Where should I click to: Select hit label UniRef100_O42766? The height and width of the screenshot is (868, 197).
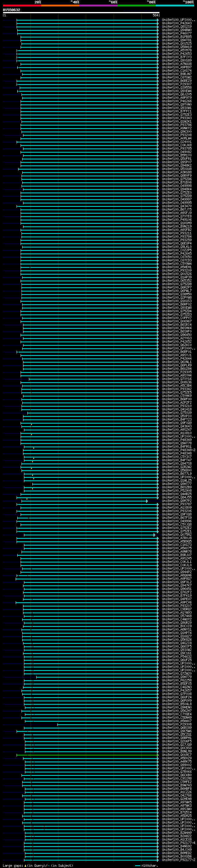click(x=177, y=796)
